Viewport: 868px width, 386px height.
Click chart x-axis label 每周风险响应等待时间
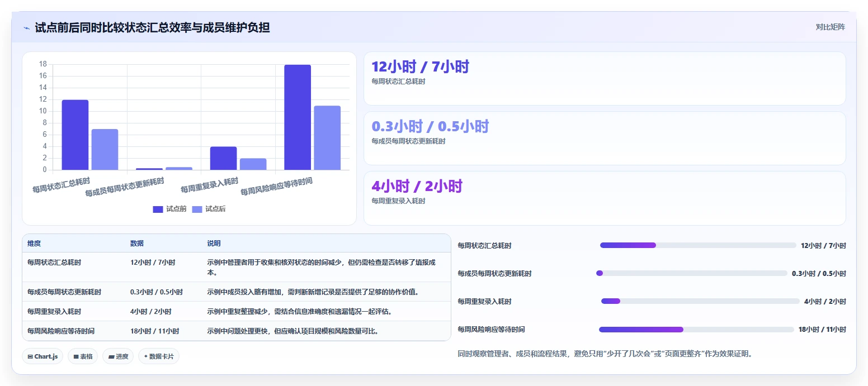tap(276, 187)
